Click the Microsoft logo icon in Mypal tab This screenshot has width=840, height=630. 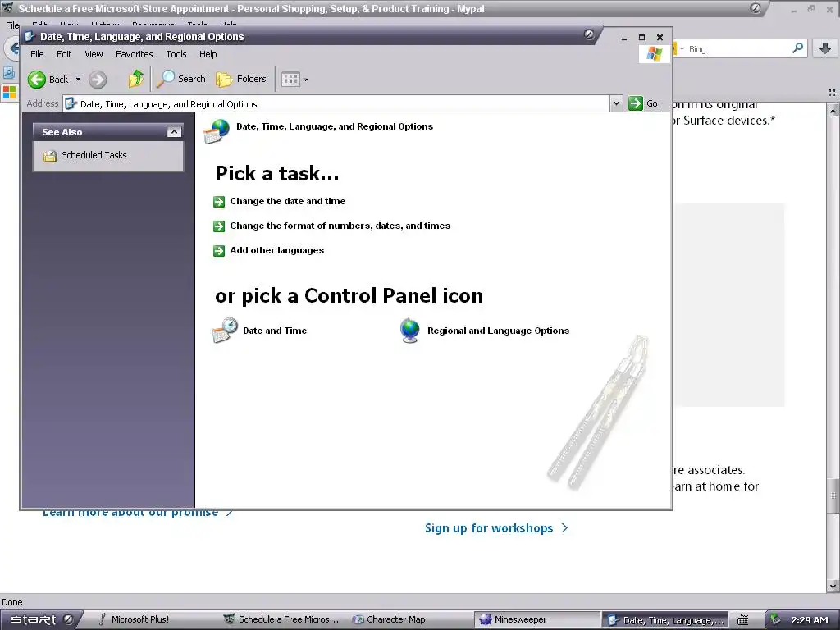(9, 92)
